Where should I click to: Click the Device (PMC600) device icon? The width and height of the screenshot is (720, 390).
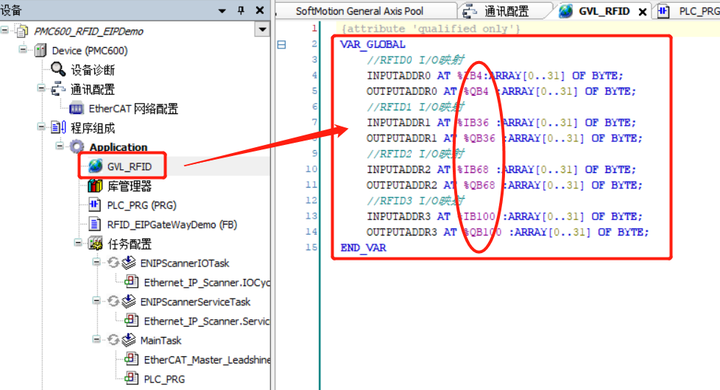[x=40, y=50]
